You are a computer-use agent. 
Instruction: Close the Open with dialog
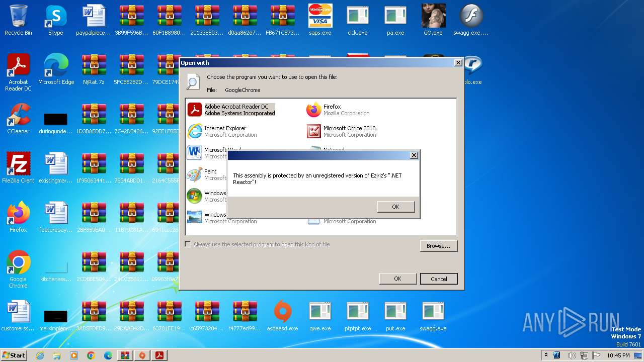pyautogui.click(x=458, y=63)
